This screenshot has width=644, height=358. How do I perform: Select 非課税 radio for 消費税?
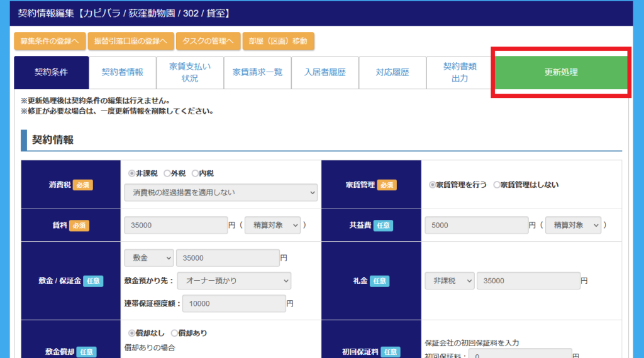pos(131,173)
